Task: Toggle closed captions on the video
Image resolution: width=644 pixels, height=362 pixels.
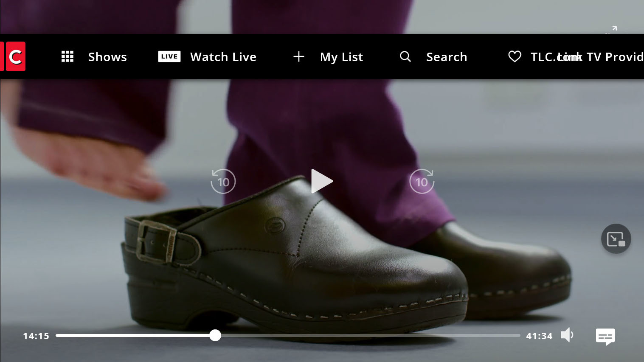Action: 605,337
